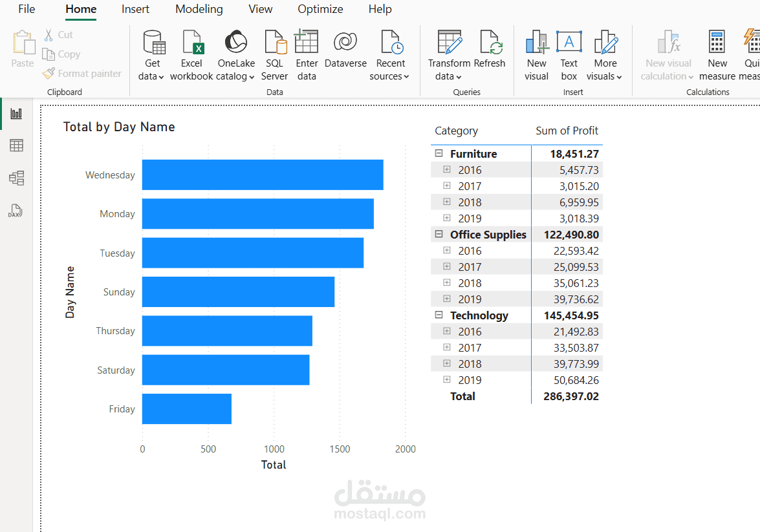The height and width of the screenshot is (532, 760).
Task: Click the Thursday axis label
Action: tap(115, 330)
